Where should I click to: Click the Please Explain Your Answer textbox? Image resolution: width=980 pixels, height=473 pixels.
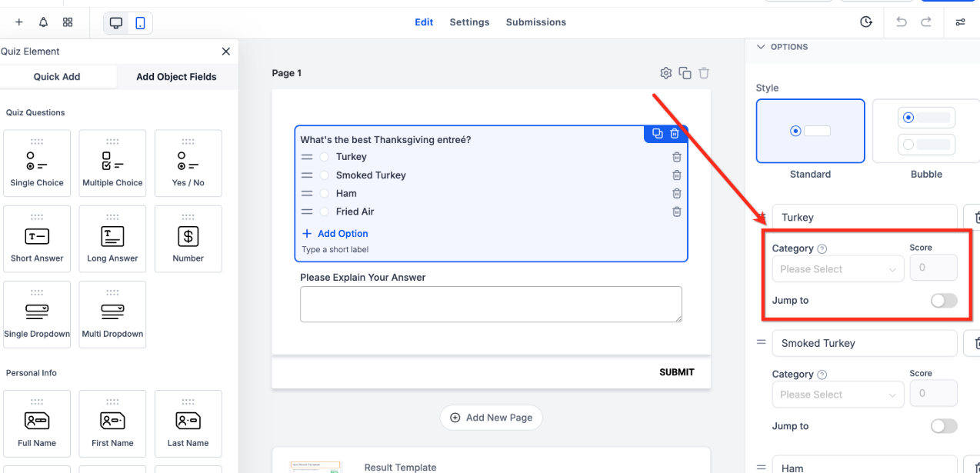491,304
